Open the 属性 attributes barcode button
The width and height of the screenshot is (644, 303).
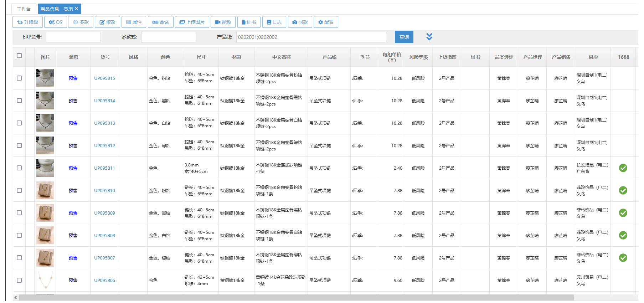[x=134, y=22]
